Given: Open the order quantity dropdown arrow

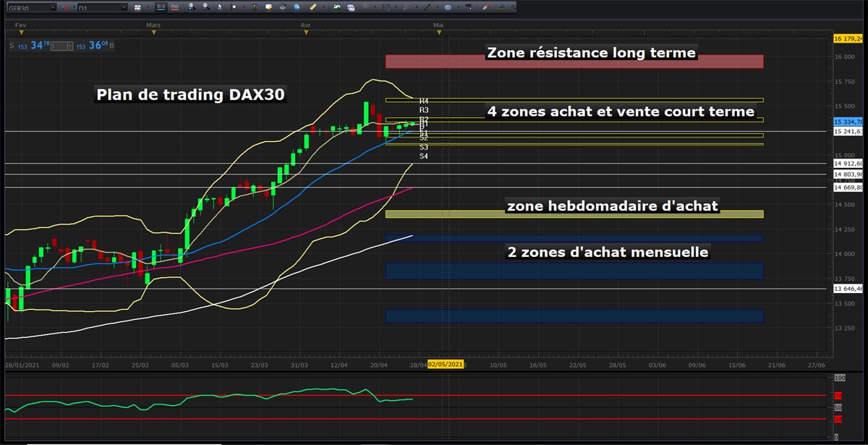Looking at the screenshot, I should point(70,46).
